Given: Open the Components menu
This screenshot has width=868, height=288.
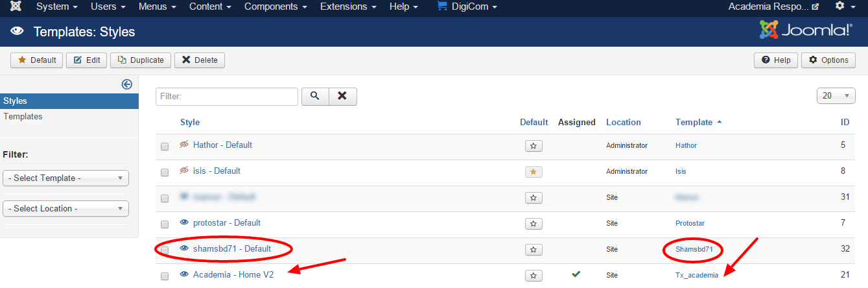Looking at the screenshot, I should click(276, 6).
